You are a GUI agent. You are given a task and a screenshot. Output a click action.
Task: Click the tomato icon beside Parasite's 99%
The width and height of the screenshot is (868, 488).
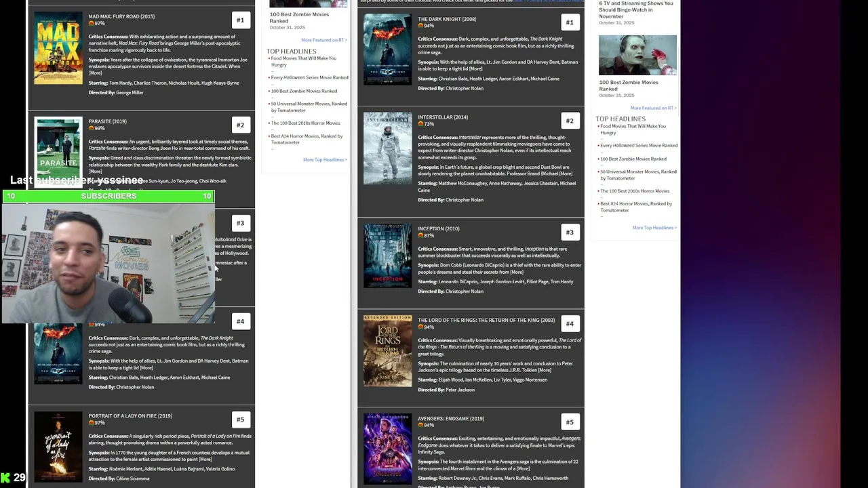(92, 128)
